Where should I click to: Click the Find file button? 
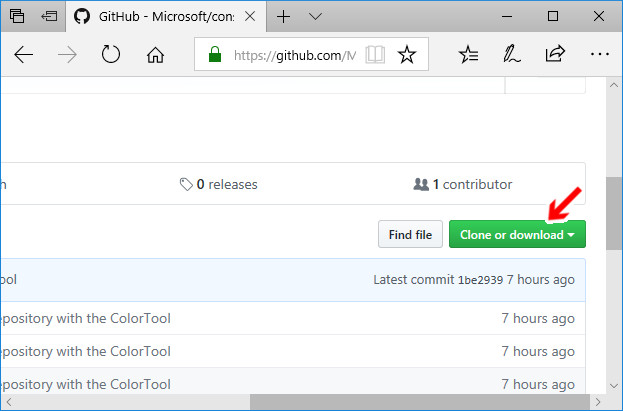410,235
